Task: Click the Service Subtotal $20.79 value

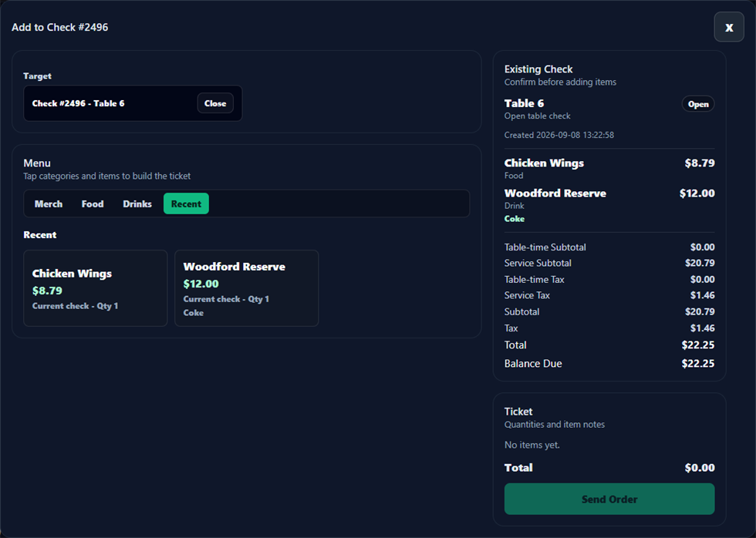Action: coord(700,263)
